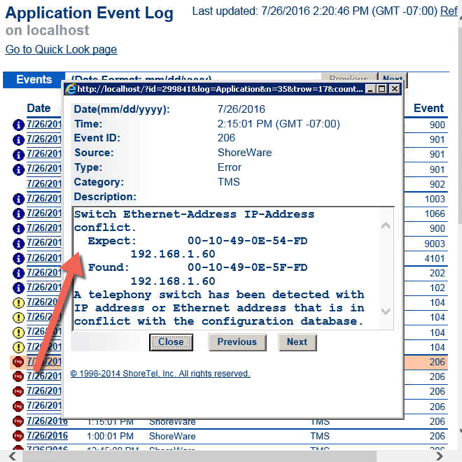462x462 pixels.
Task: Click the 206 cell in the highlighted row
Action: [x=437, y=362]
